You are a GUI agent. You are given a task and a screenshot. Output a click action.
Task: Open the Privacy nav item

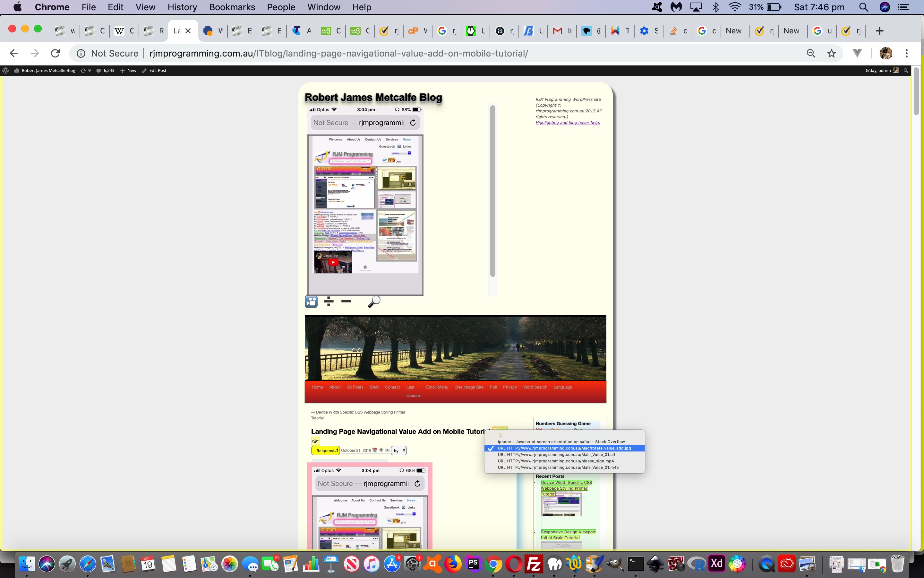(510, 387)
